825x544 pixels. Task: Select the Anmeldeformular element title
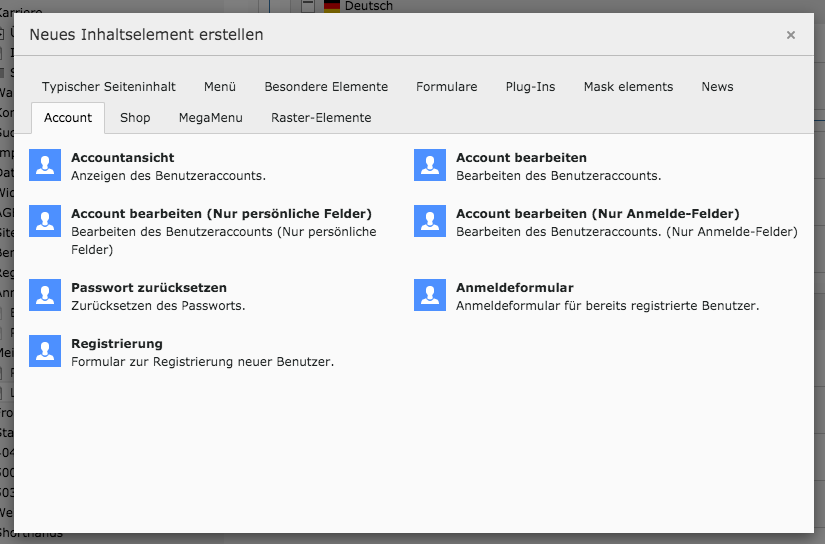click(x=515, y=288)
